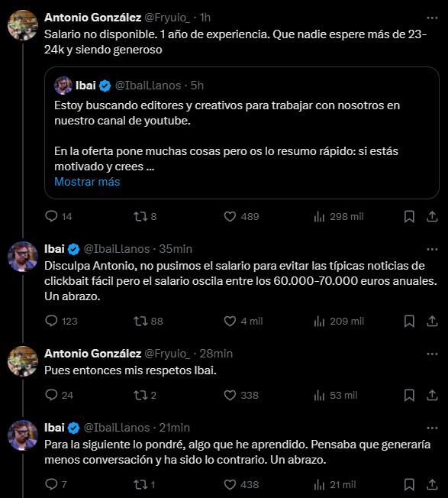
Task: Retweet Ibai's post with 88 retweets
Action: pyautogui.click(x=148, y=321)
